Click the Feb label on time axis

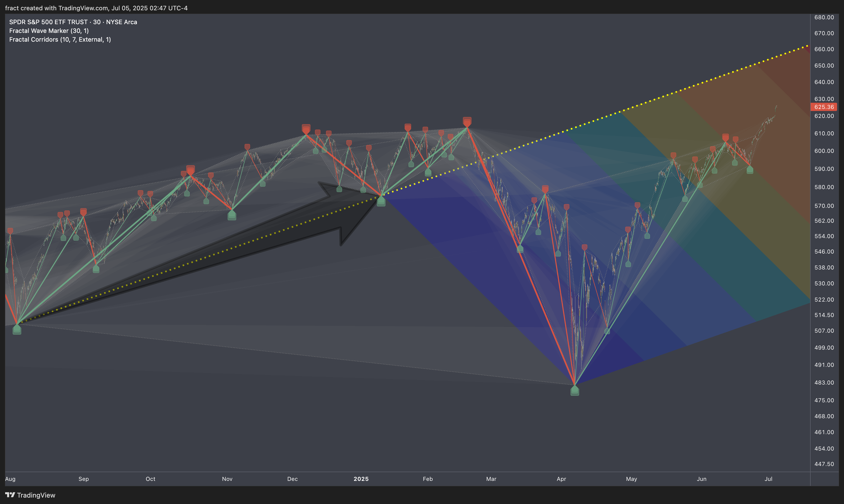pyautogui.click(x=428, y=479)
